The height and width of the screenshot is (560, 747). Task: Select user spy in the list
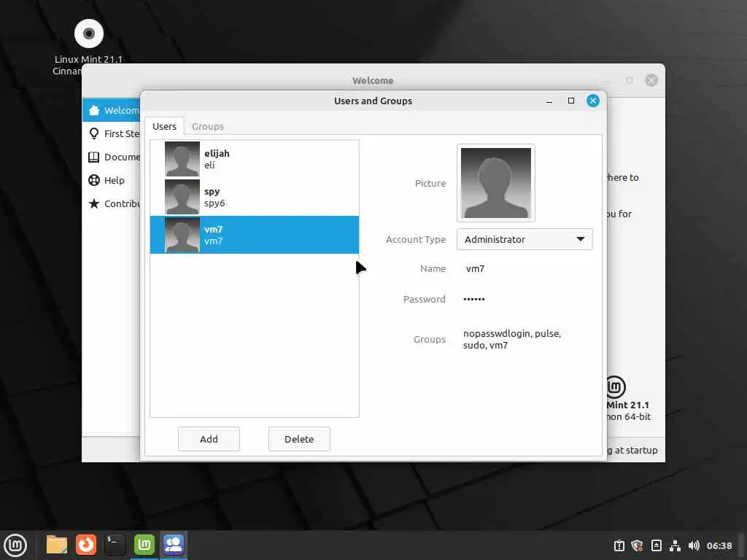coord(255,197)
